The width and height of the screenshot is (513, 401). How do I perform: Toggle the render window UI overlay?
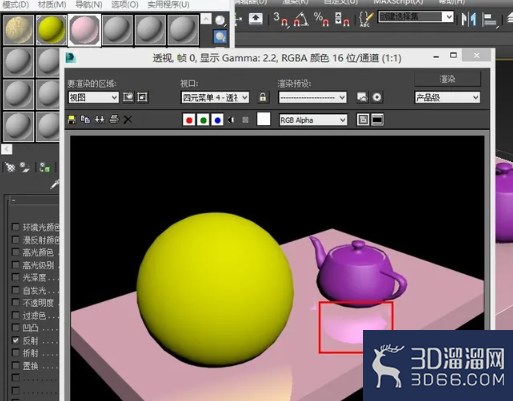click(363, 120)
